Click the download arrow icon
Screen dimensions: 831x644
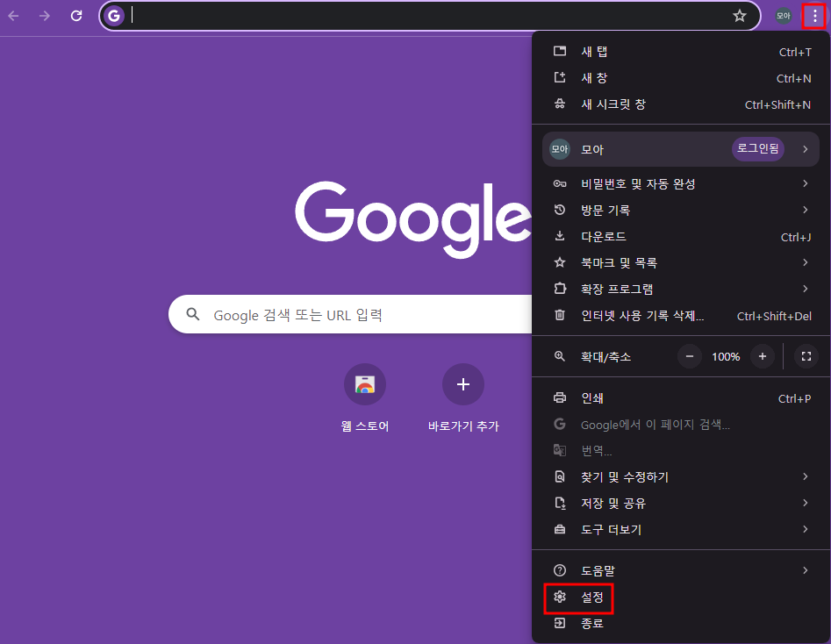tap(560, 236)
